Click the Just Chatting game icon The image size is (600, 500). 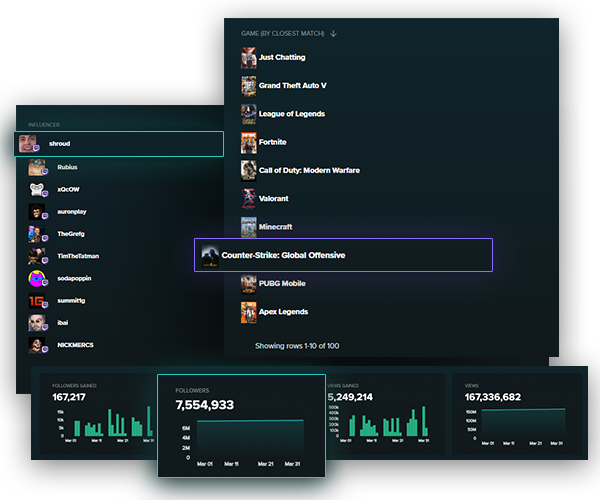249,58
